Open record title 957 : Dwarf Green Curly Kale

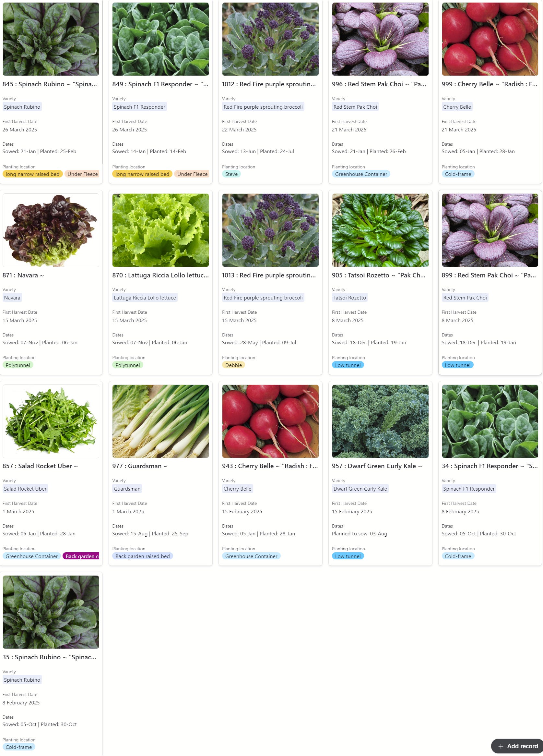(x=377, y=466)
